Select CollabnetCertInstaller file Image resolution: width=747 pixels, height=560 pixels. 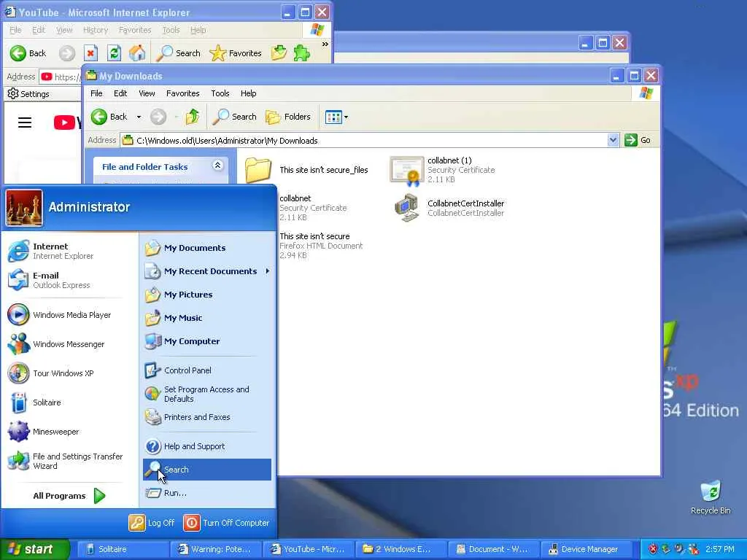click(449, 208)
